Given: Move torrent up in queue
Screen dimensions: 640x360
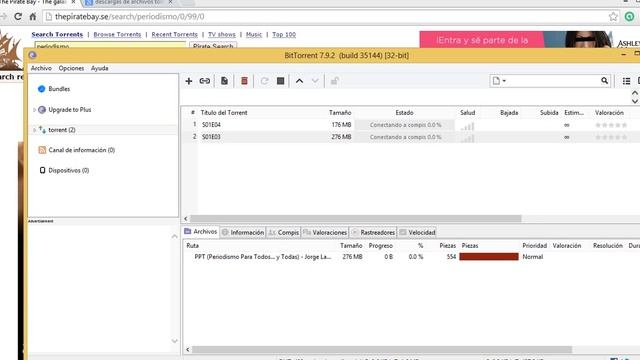Looking at the screenshot, I should pos(299,81).
